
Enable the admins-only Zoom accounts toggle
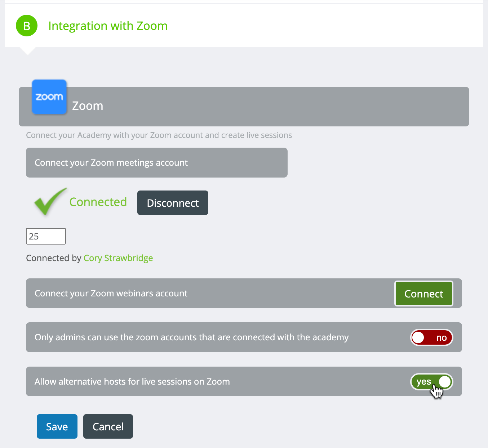[x=431, y=337]
